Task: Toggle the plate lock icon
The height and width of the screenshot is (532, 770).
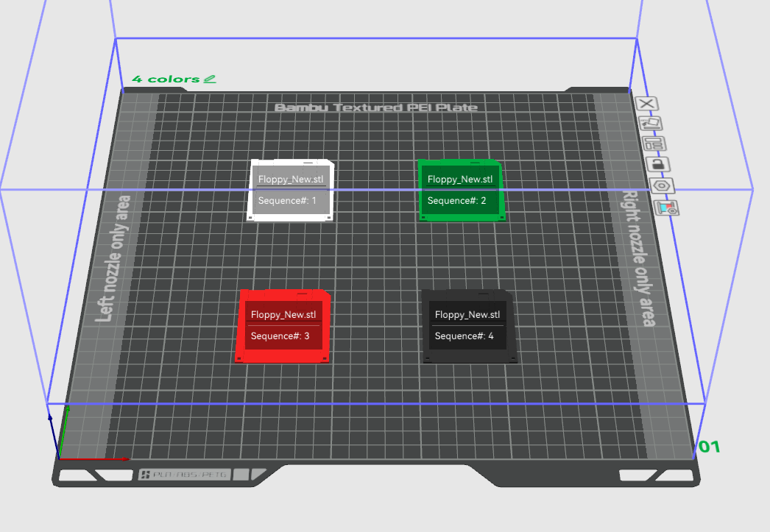Action: [x=659, y=164]
